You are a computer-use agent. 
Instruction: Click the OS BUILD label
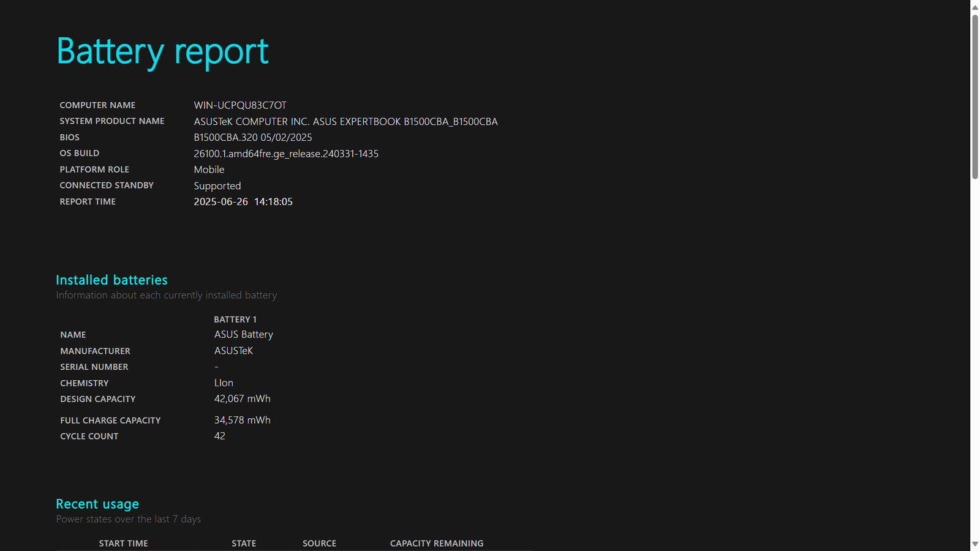79,153
